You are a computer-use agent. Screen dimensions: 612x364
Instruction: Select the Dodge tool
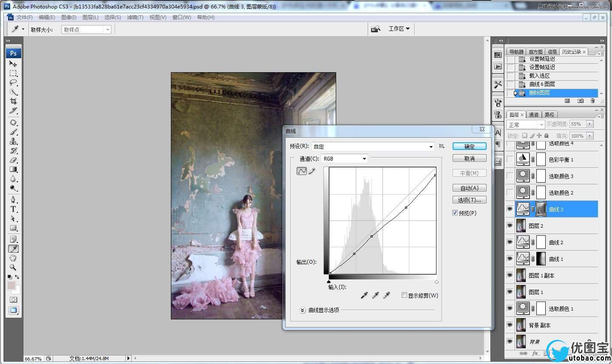[x=13, y=188]
